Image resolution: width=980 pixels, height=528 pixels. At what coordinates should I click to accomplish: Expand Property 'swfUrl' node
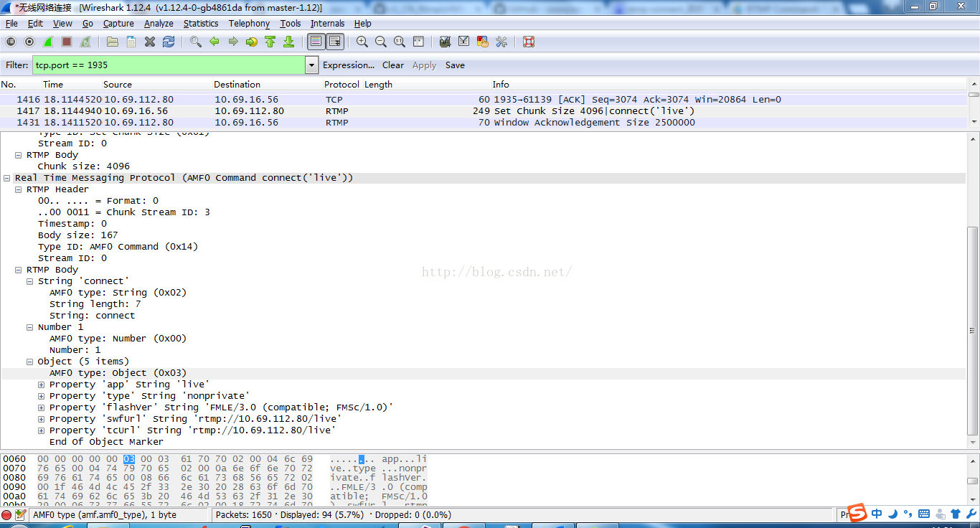tap(42, 419)
